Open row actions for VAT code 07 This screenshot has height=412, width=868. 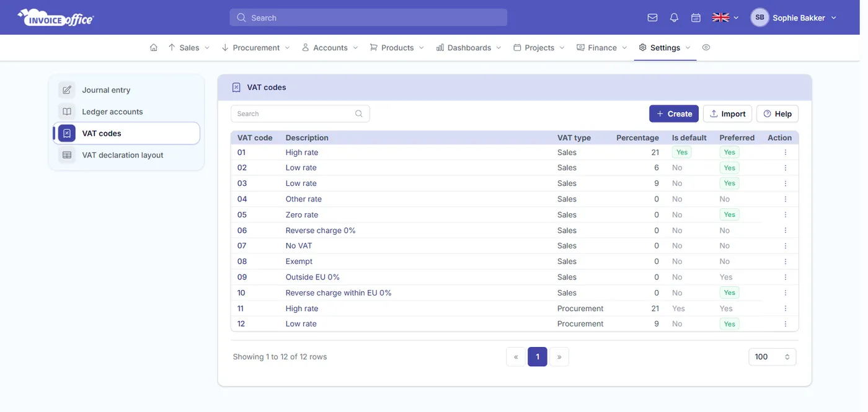785,246
